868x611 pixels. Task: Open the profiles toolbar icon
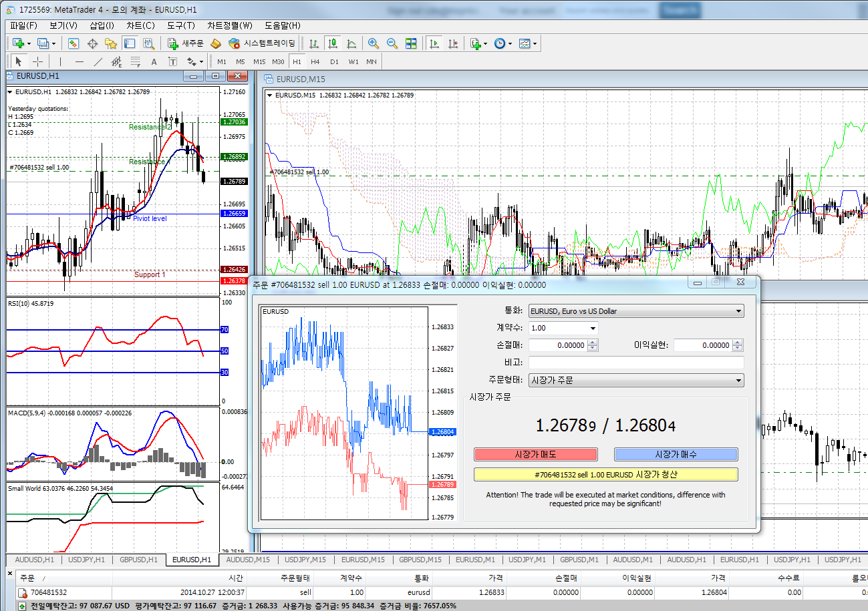[43, 43]
